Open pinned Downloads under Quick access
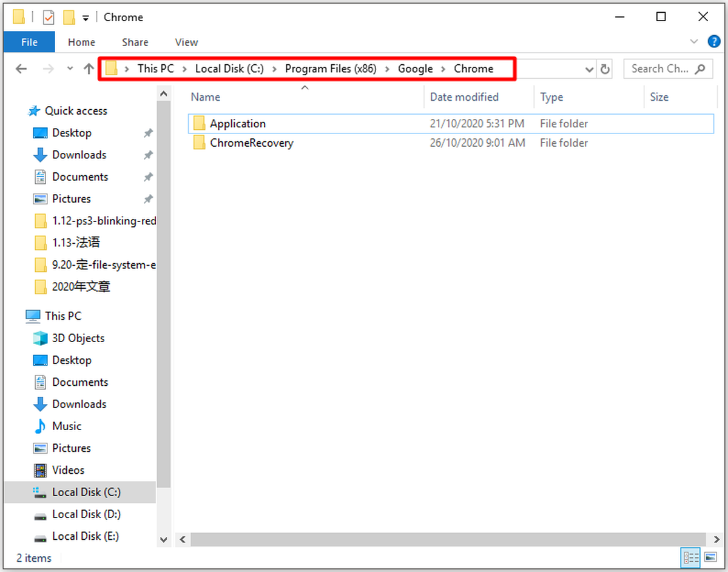The image size is (728, 572). [79, 155]
